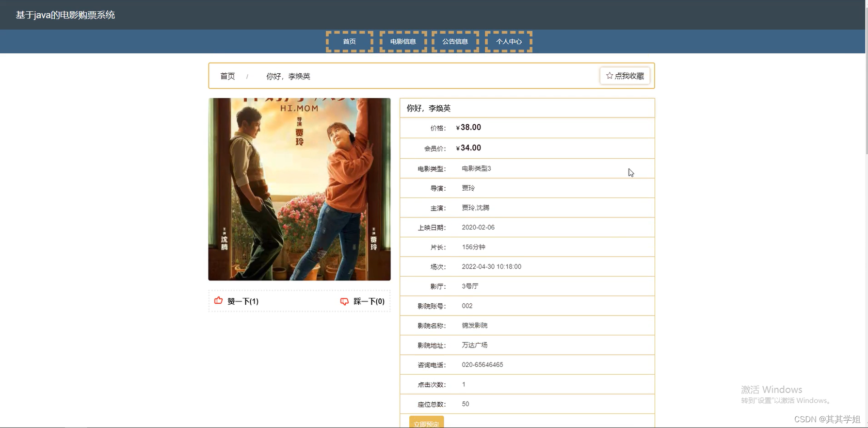Click 你好，李焕英 in the breadcrumb
The height and width of the screenshot is (428, 868).
tap(288, 76)
